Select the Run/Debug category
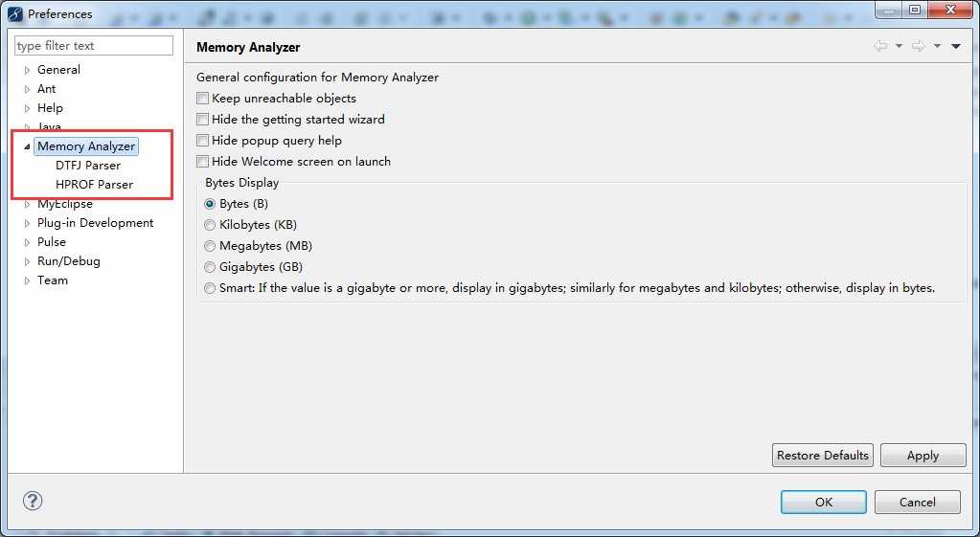Screen dimensions: 980x537 [69, 261]
